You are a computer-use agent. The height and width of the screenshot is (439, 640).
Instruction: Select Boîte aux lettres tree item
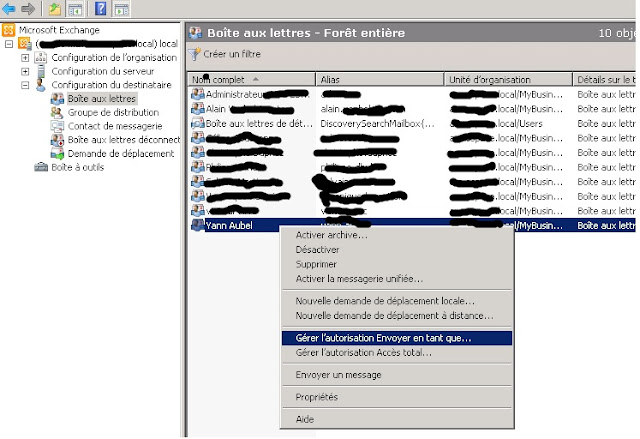click(x=102, y=99)
